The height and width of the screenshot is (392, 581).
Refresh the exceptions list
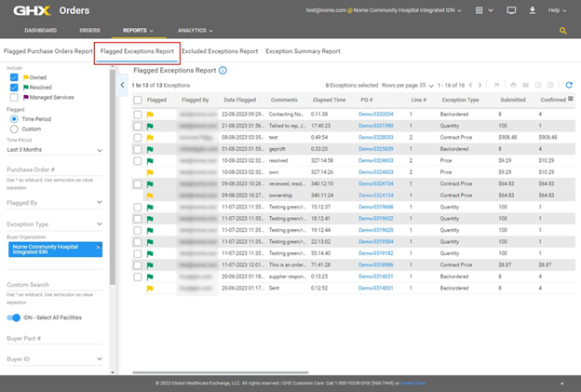(x=569, y=85)
